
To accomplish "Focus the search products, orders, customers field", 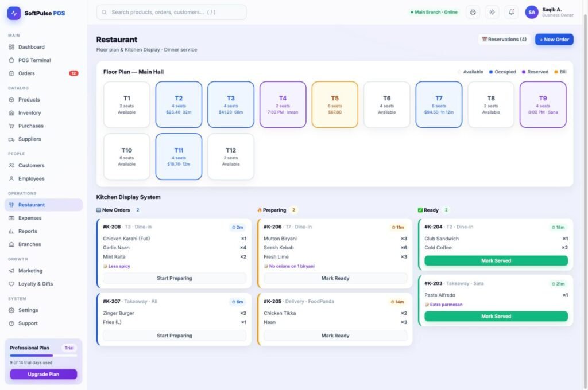I will (171, 13).
